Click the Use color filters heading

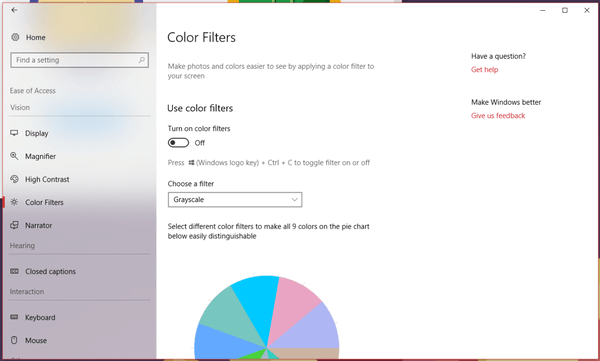200,108
